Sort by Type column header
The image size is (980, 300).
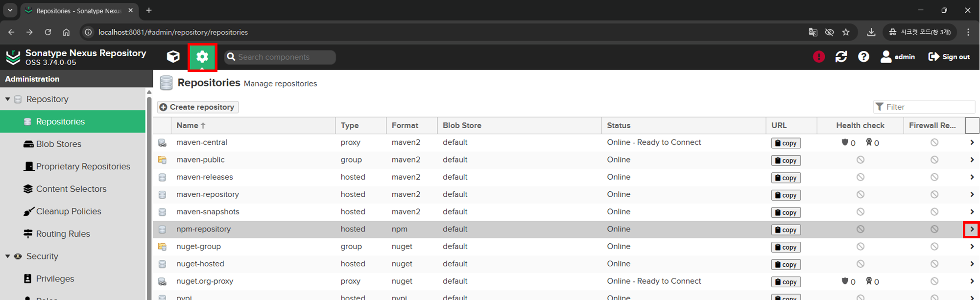361,125
